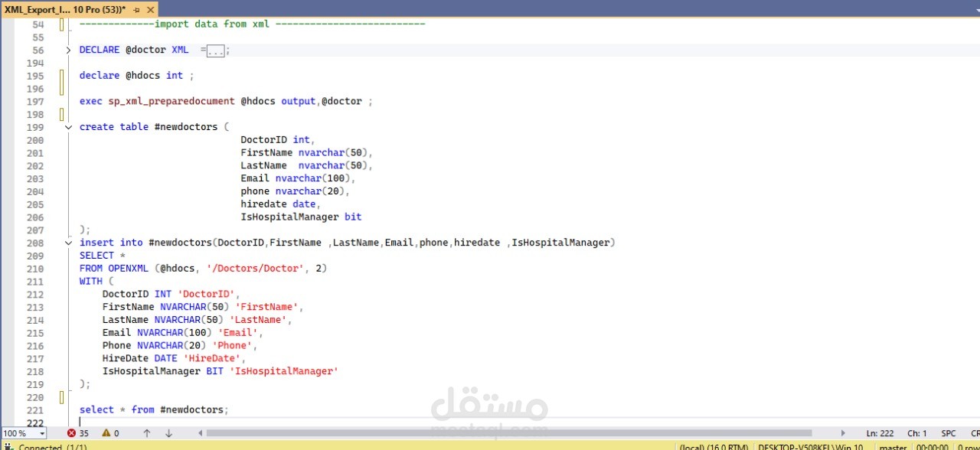Click the Ln: 222 line indicator

pyautogui.click(x=880, y=433)
